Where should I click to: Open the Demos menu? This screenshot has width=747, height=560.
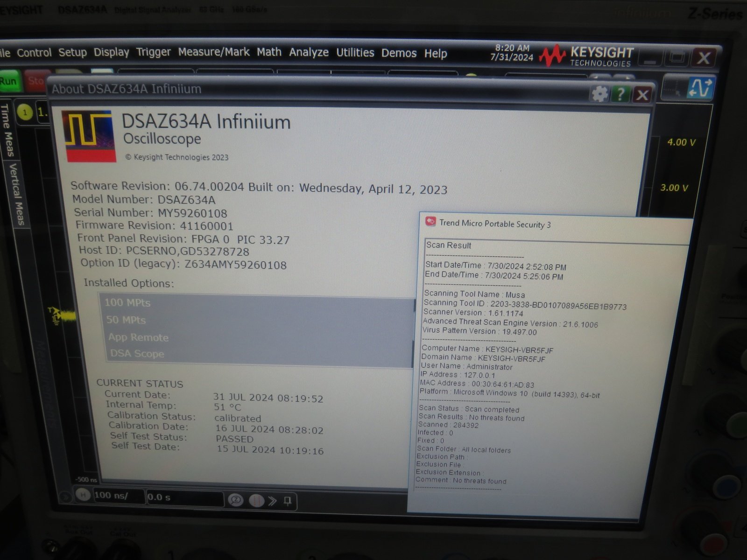pyautogui.click(x=399, y=53)
